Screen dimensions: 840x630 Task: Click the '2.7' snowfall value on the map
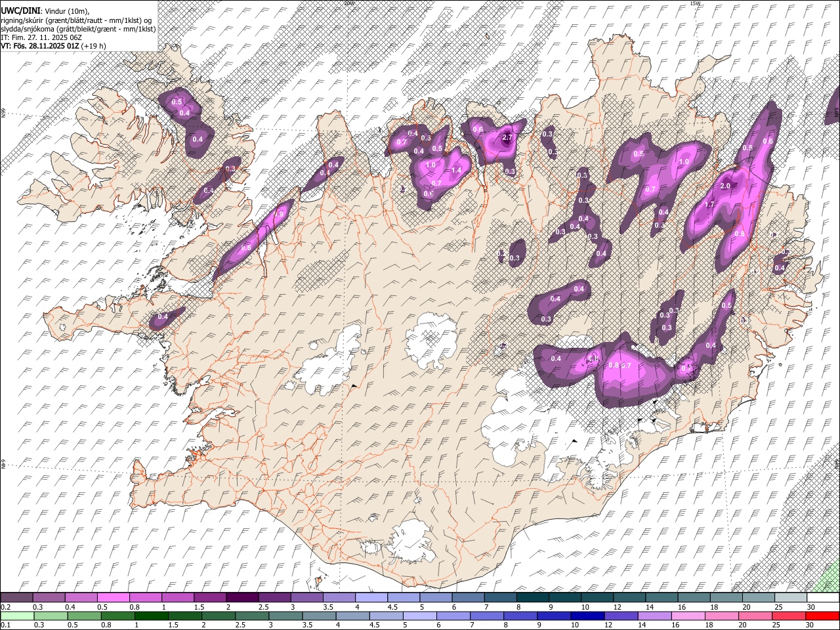pyautogui.click(x=507, y=138)
